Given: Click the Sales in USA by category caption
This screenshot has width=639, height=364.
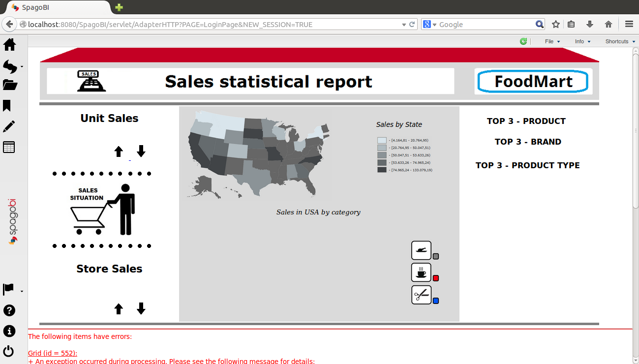Looking at the screenshot, I should [x=318, y=212].
